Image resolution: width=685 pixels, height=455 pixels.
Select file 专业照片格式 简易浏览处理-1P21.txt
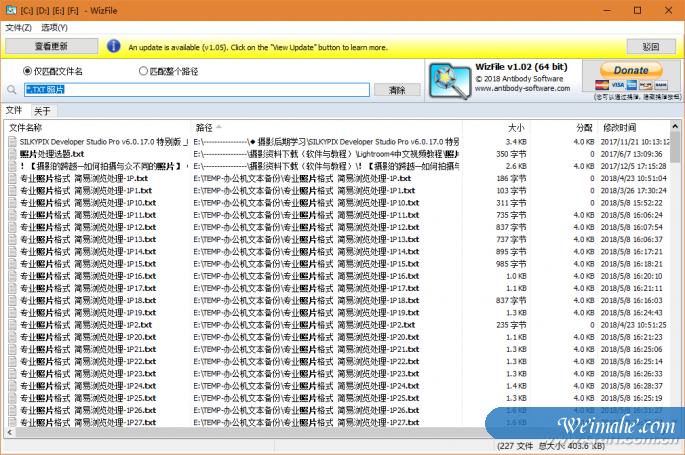click(88, 349)
